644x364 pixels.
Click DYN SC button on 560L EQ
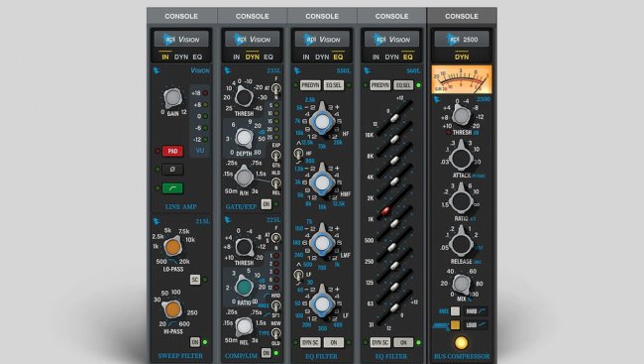379,342
